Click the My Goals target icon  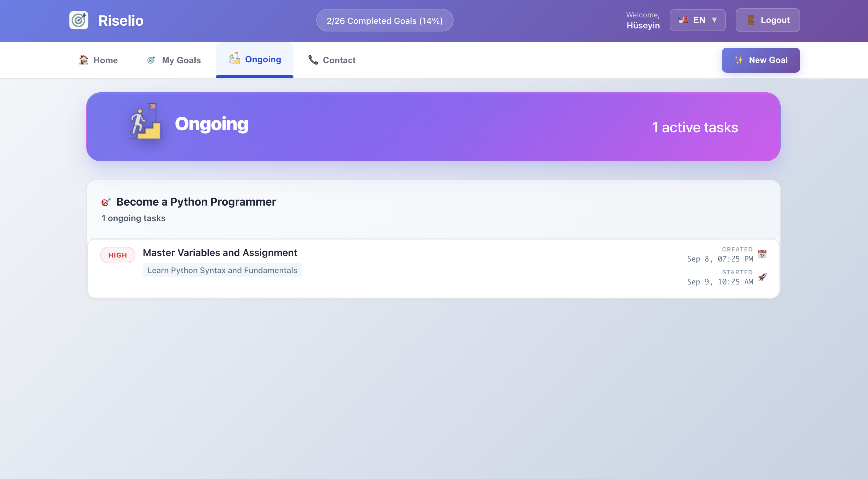[x=151, y=60]
